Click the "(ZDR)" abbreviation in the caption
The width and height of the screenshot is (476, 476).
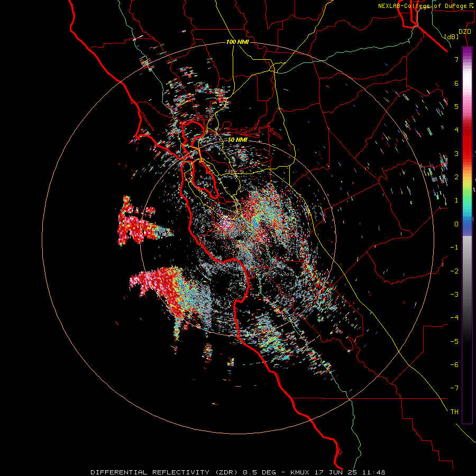[226, 472]
